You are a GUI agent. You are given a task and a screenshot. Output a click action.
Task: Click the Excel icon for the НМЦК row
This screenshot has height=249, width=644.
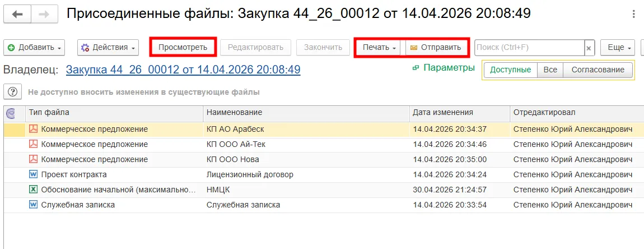coord(33,190)
